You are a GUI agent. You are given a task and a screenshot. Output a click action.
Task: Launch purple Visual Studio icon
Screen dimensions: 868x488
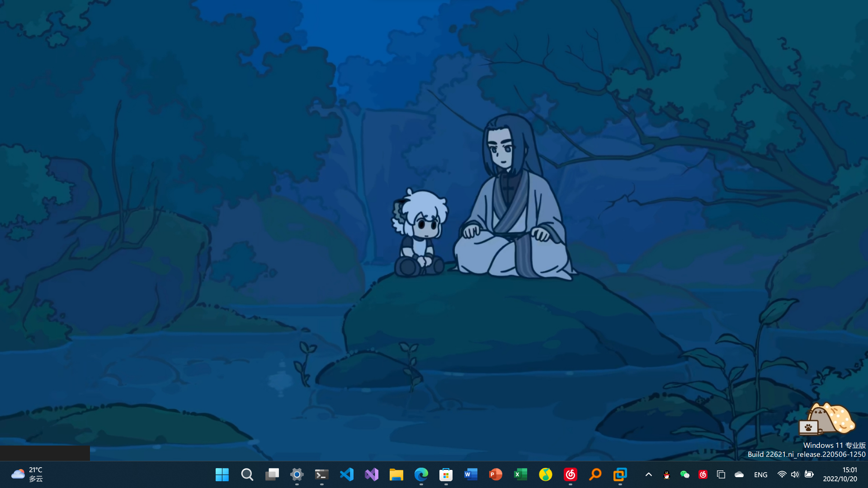tap(371, 474)
